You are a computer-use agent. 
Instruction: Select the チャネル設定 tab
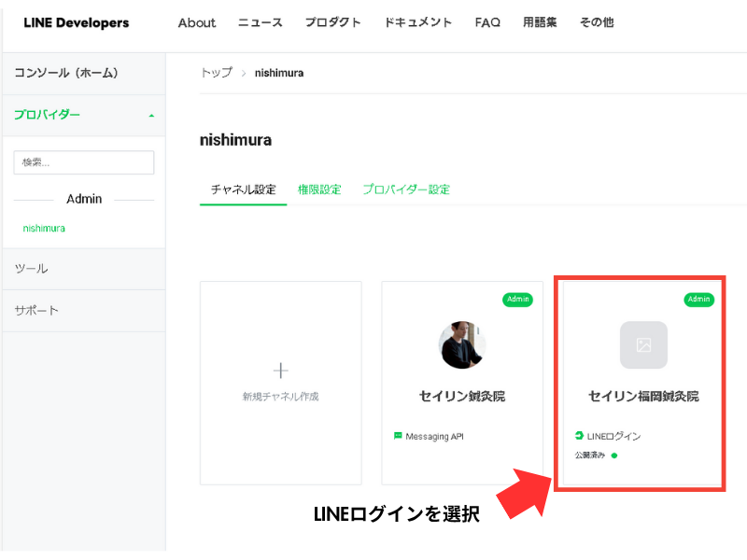[x=243, y=189]
